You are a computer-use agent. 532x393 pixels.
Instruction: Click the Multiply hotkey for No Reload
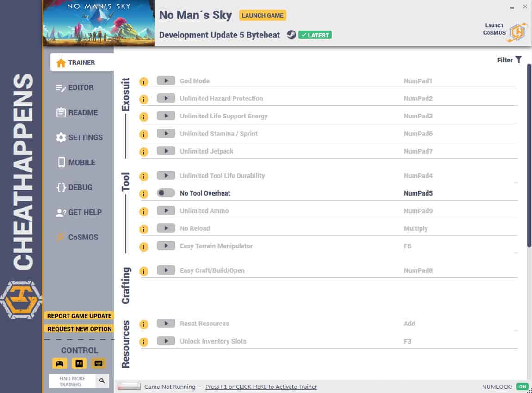tap(415, 228)
